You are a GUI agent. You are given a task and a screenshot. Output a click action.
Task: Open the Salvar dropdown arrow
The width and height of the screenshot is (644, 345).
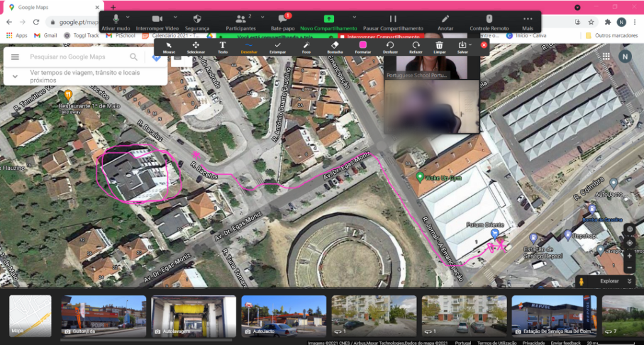tap(470, 45)
